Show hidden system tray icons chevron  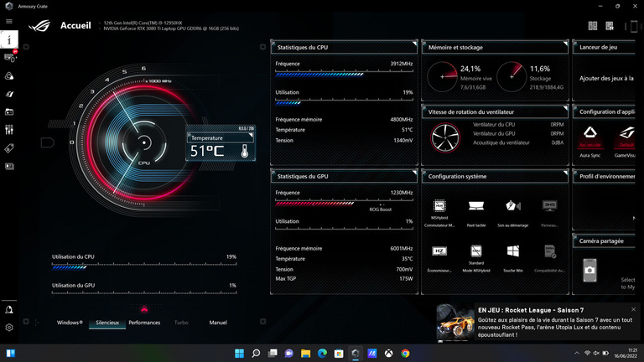[x=577, y=353]
